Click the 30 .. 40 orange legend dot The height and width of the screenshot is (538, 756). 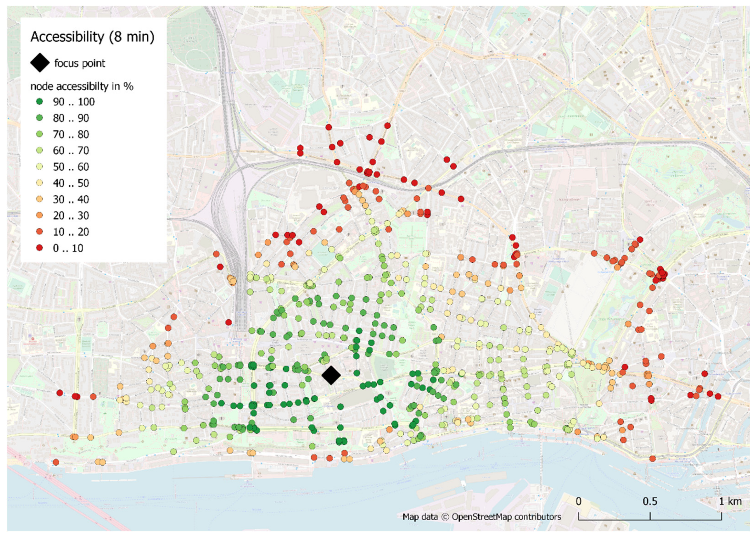40,199
